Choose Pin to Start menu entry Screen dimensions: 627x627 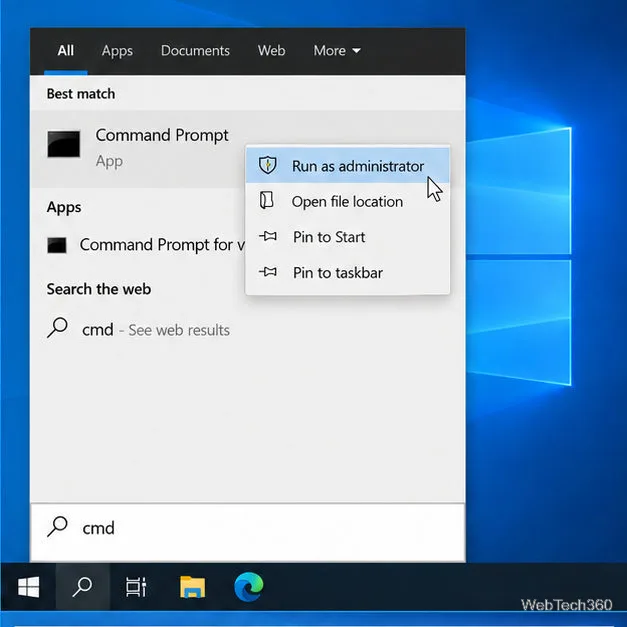(x=347, y=237)
